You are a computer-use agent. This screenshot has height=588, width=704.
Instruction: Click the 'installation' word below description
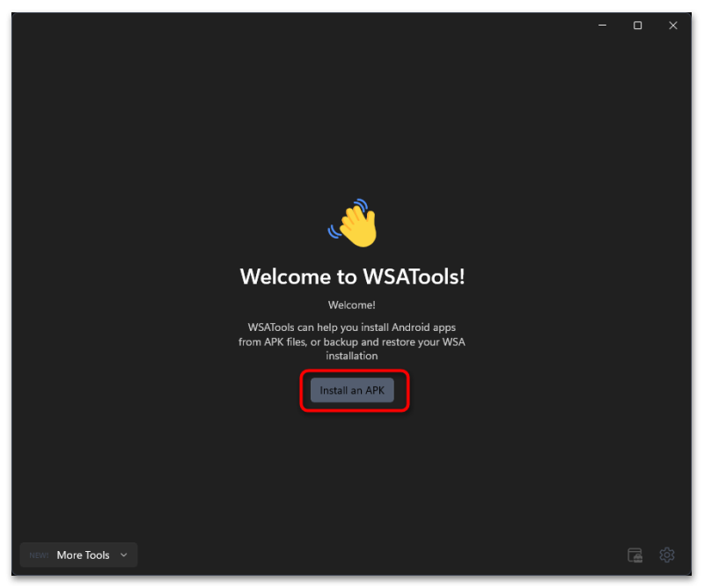pos(351,356)
